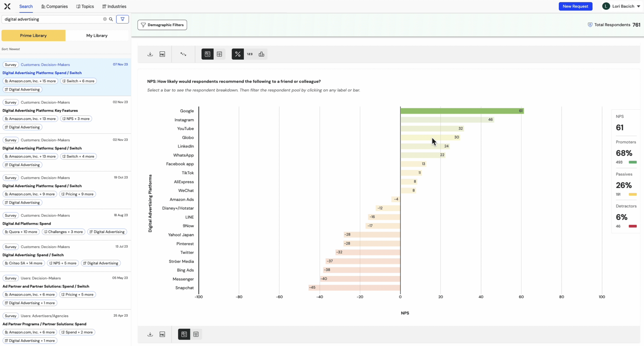Open the Search tab
The height and width of the screenshot is (346, 644).
(x=26, y=7)
